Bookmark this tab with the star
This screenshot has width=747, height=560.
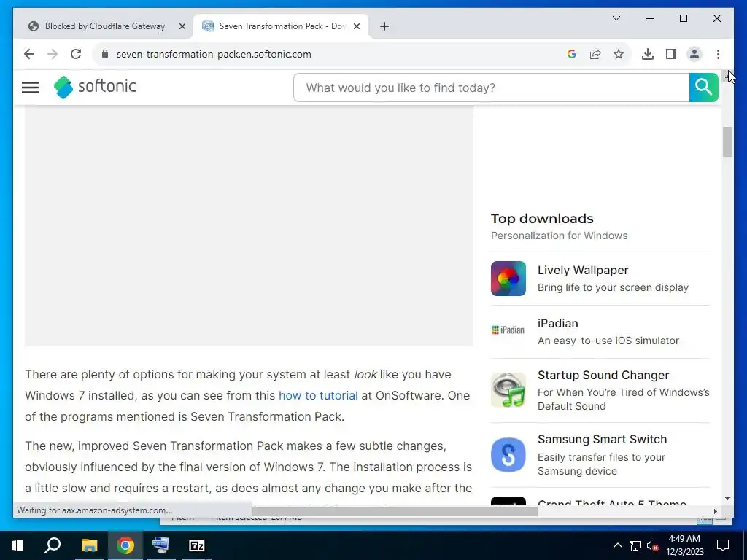click(619, 54)
